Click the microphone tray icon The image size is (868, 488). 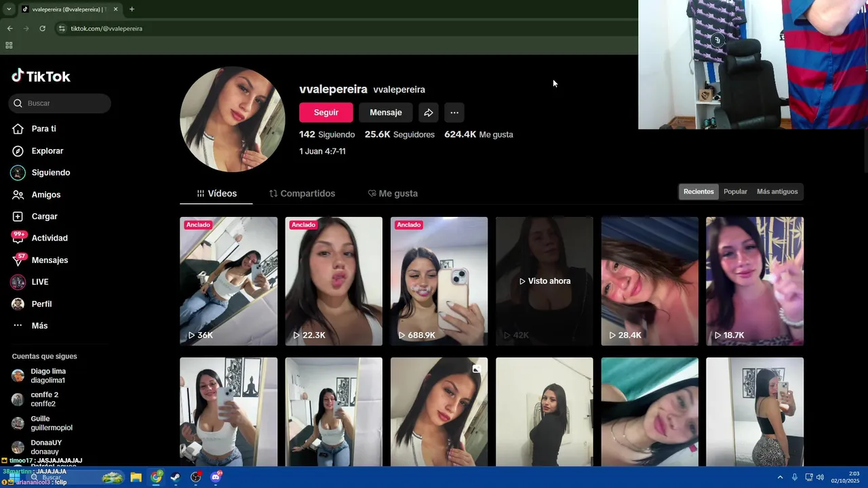point(795,477)
